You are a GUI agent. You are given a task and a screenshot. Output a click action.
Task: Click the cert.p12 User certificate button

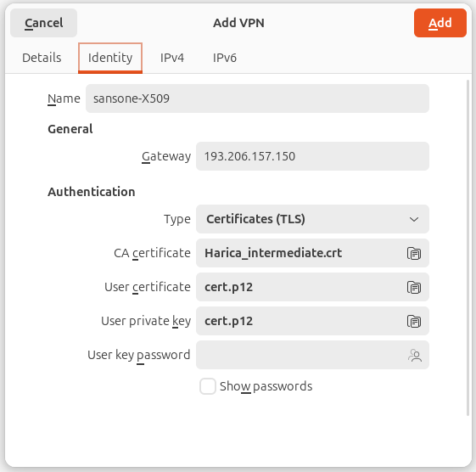pos(312,287)
